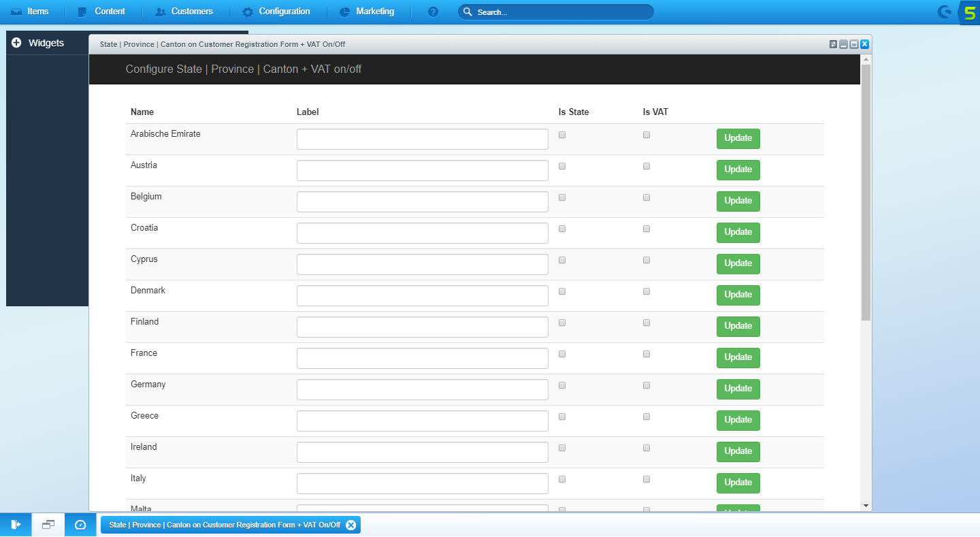Check Is VAT for France

pyautogui.click(x=647, y=354)
